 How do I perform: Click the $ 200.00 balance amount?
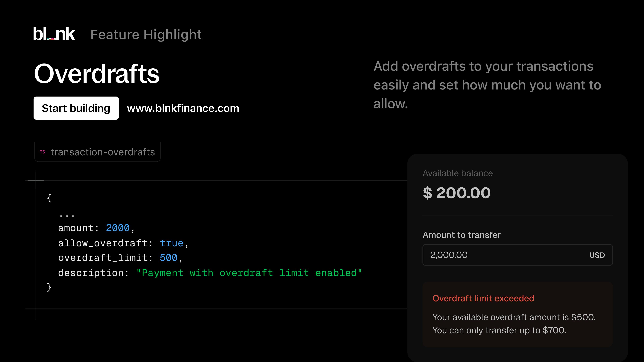tap(457, 193)
